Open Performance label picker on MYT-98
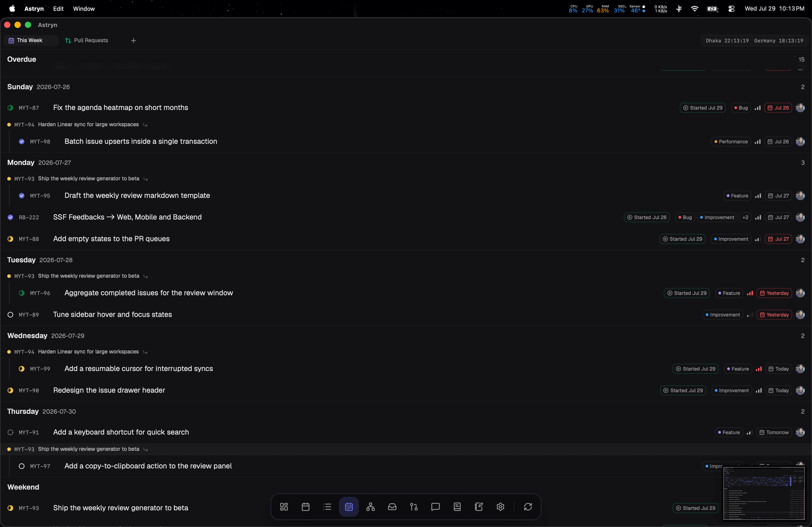Viewport: 812px width, 527px height. pos(731,142)
